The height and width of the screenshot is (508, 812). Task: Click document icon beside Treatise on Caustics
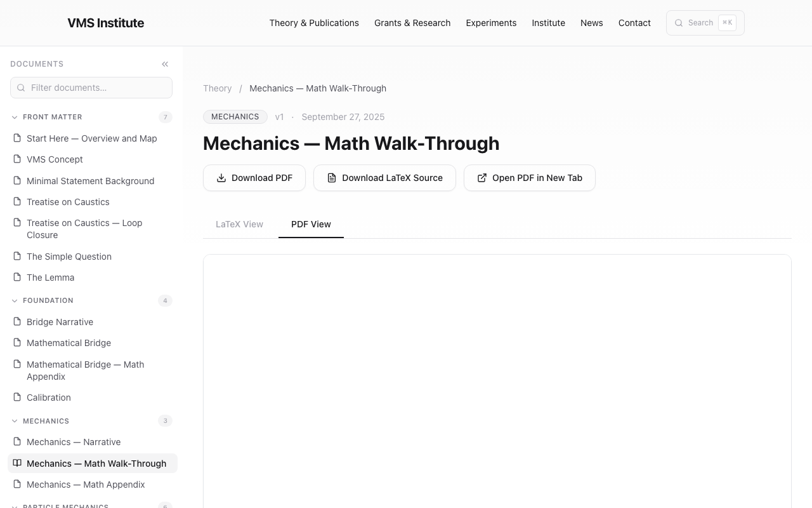coord(17,201)
